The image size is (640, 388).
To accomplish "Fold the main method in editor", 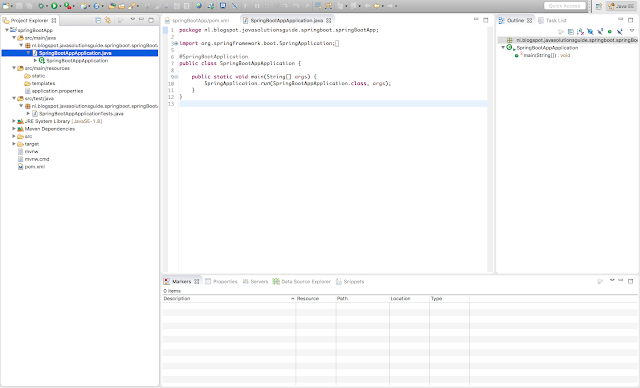I will (x=176, y=77).
